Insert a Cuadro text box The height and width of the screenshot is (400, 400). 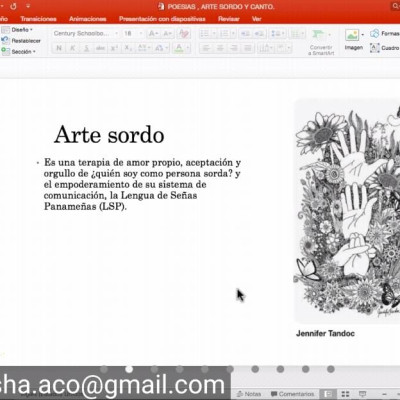(385, 48)
